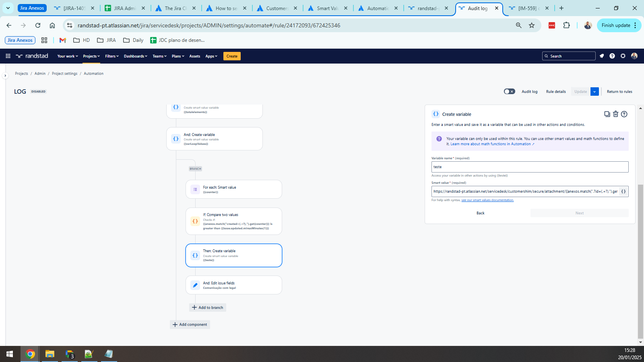The height and width of the screenshot is (362, 644).
Task: Open the Filters dropdown menu
Action: click(x=112, y=56)
